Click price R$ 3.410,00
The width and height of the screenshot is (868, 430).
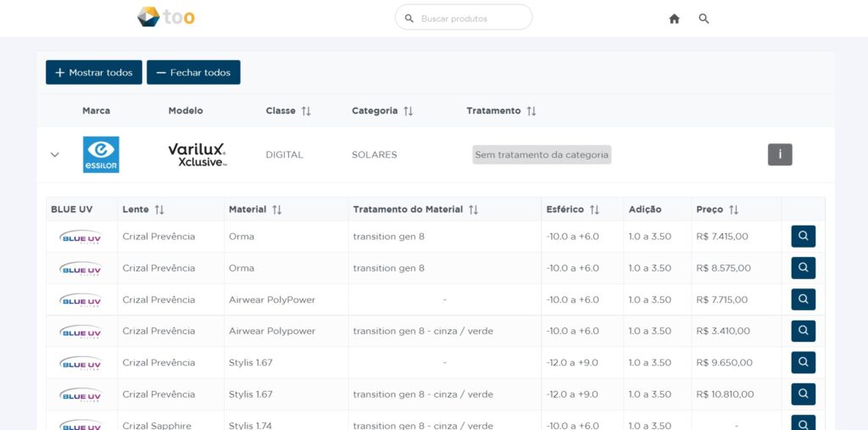click(723, 332)
